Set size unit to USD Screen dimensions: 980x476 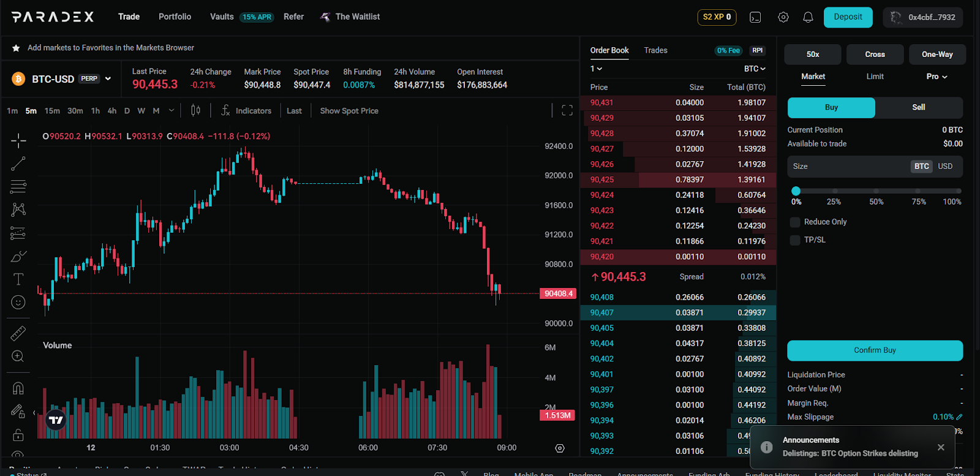point(945,166)
